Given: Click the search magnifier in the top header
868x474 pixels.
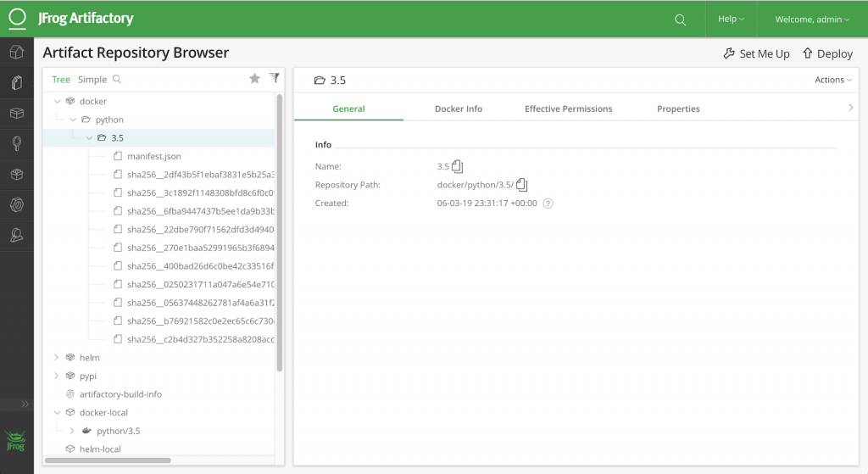Looking at the screenshot, I should pyautogui.click(x=680, y=20).
